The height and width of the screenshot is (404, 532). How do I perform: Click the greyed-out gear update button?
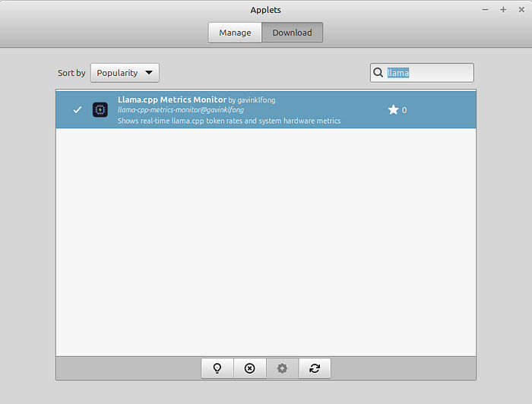282,368
